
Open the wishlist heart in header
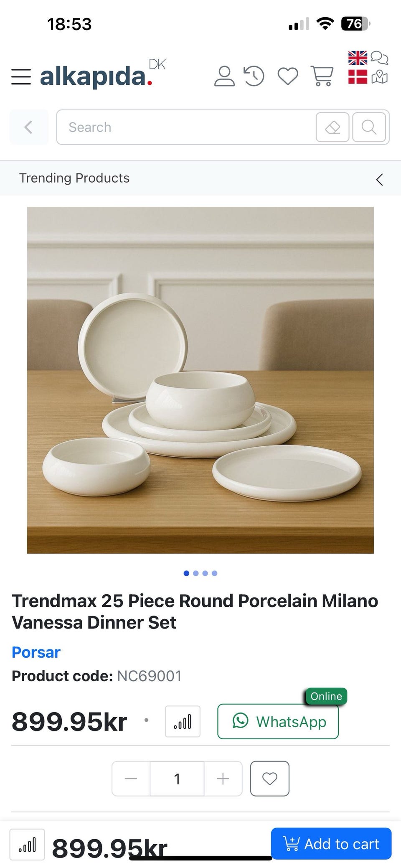coord(288,76)
